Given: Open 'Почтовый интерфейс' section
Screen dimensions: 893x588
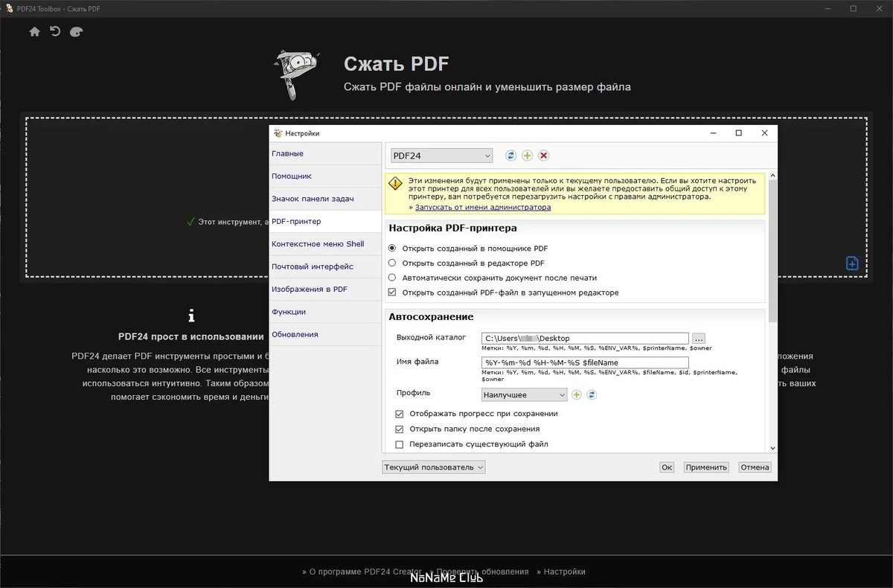Looking at the screenshot, I should point(325,266).
